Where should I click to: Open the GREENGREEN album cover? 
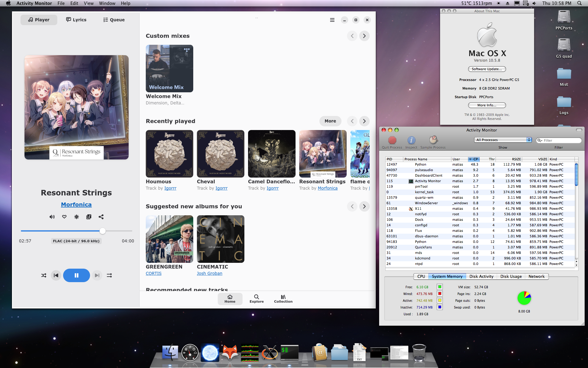tap(169, 239)
